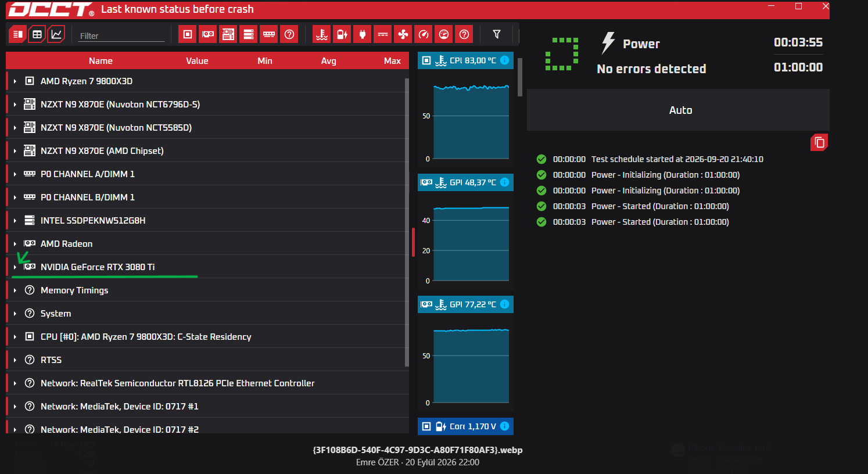Click the .webp file name caption

[x=418, y=450]
